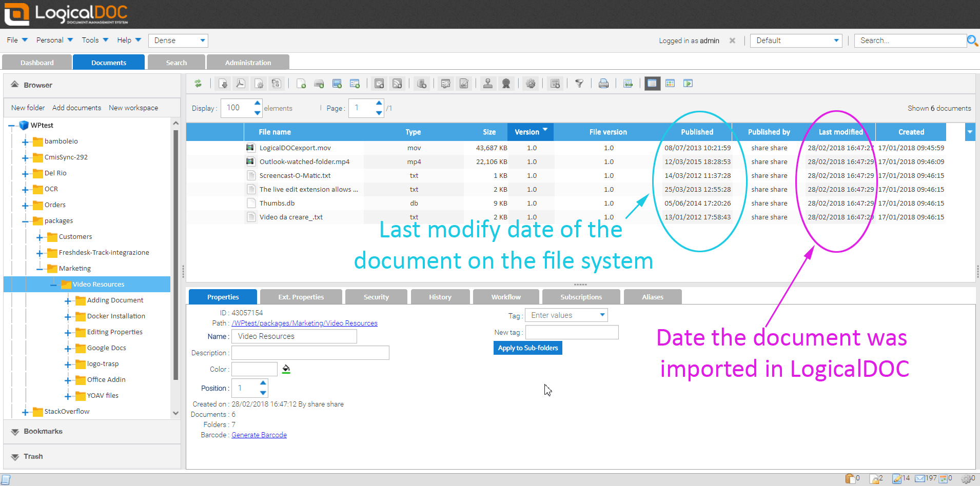Click the Description input field
Screen dimensions: 980x486
pyautogui.click(x=310, y=353)
